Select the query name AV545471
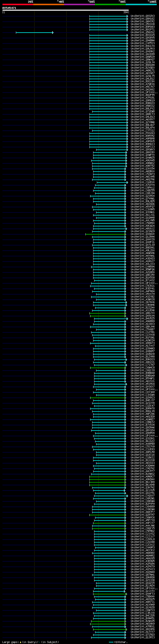159x644 pixels. point(9,8)
